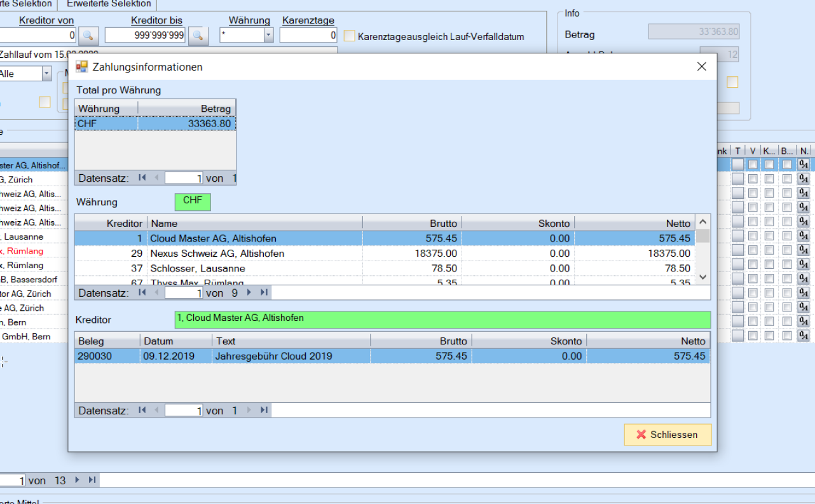This screenshot has width=815, height=504.
Task: Open the Alle combo box
Action: pyautogui.click(x=46, y=74)
